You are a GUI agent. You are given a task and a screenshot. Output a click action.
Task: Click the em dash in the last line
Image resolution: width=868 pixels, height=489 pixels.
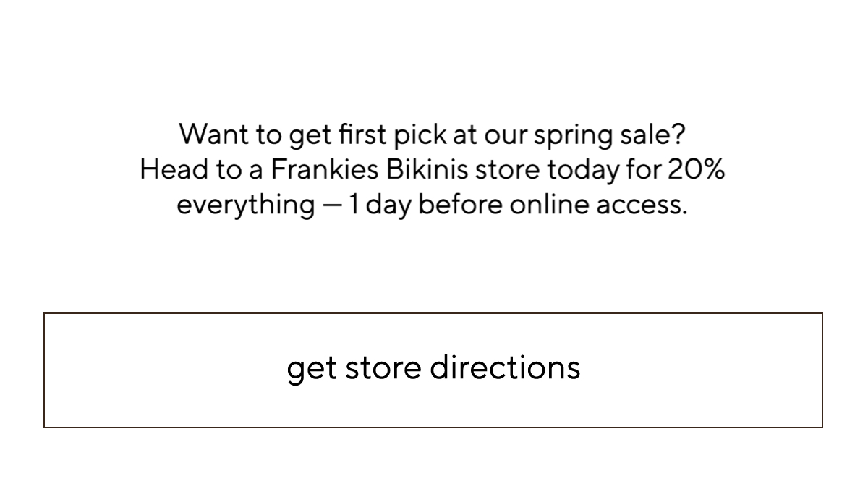point(331,206)
